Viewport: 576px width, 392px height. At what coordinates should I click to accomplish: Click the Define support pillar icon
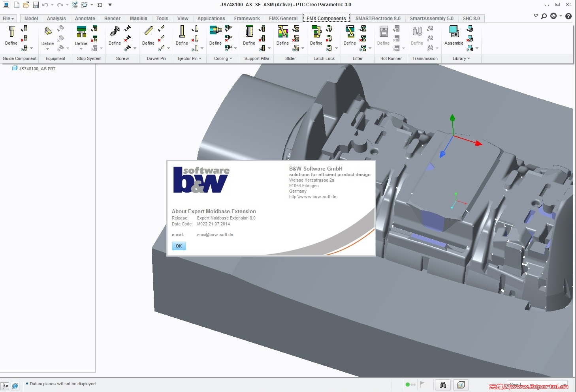click(249, 32)
